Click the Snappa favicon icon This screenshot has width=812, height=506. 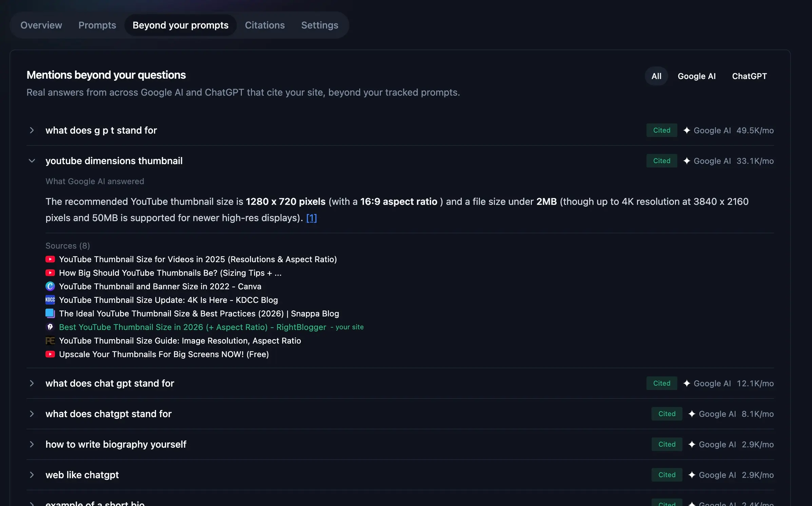tap(50, 313)
